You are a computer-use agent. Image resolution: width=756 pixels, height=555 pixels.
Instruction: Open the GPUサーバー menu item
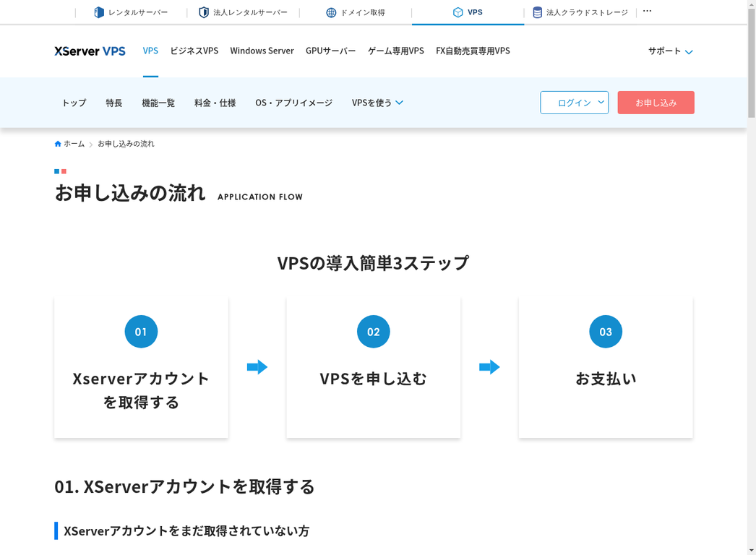click(x=330, y=51)
